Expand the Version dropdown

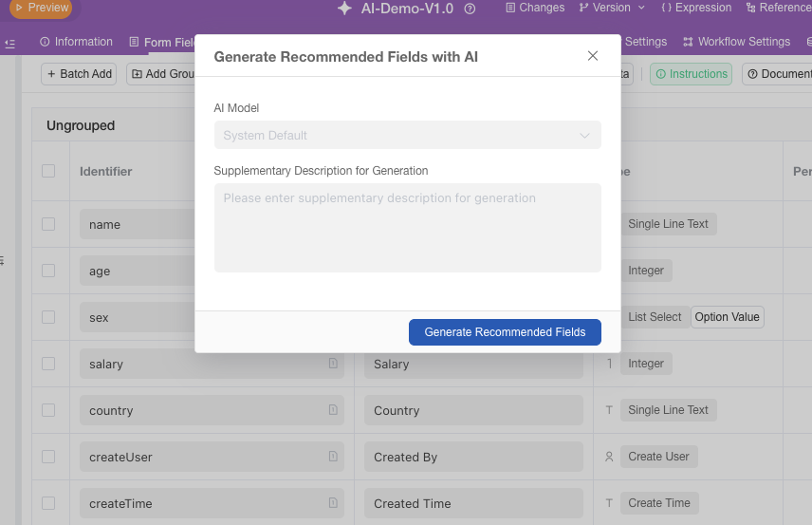[612, 8]
